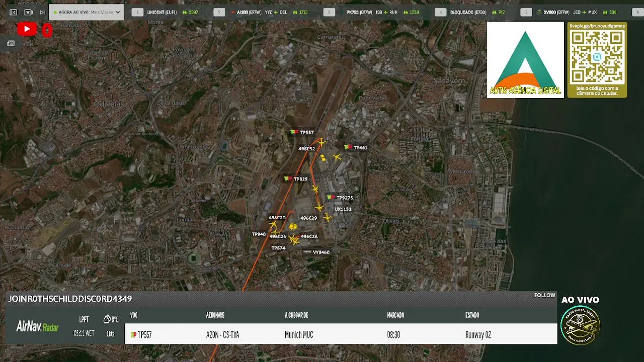644x362 pixels.
Task: Open the news panel icon on the left edge
Action: (x=11, y=44)
